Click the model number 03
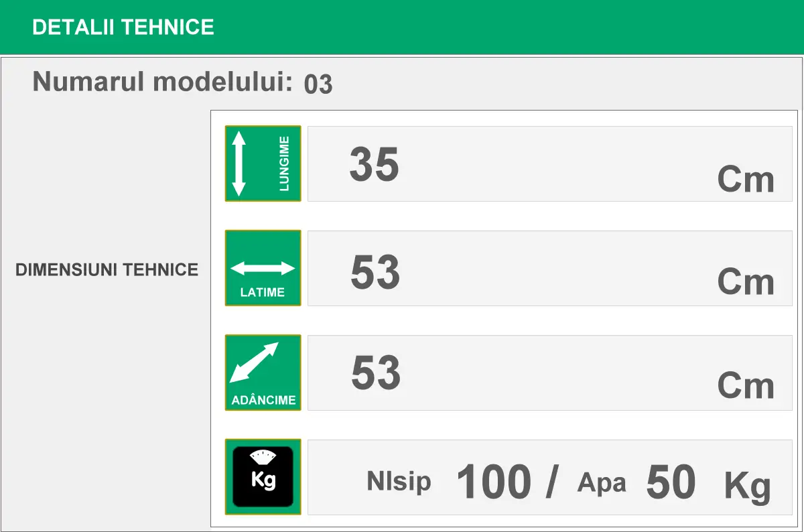The image size is (804, 532). point(318,84)
